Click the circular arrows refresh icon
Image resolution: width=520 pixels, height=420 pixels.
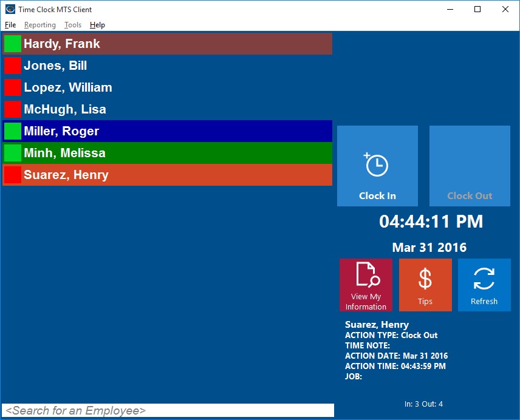click(484, 279)
